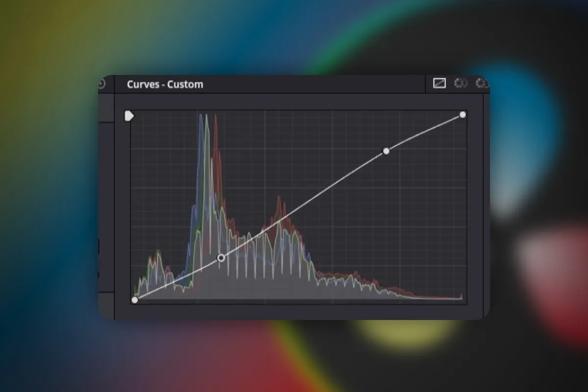This screenshot has width=588, height=392.
Task: Switch to the second curves mode icon
Action: 460,84
